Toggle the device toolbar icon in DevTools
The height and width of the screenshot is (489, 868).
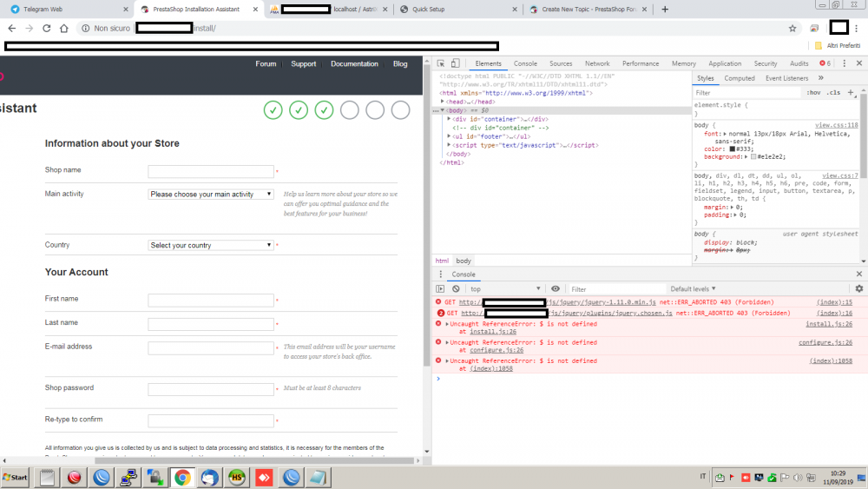point(455,63)
